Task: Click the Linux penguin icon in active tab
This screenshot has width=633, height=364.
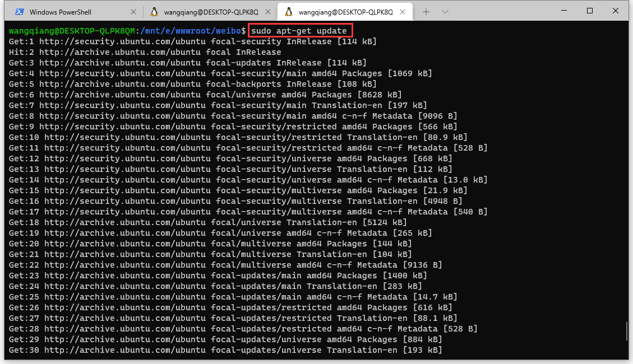Action: point(288,12)
